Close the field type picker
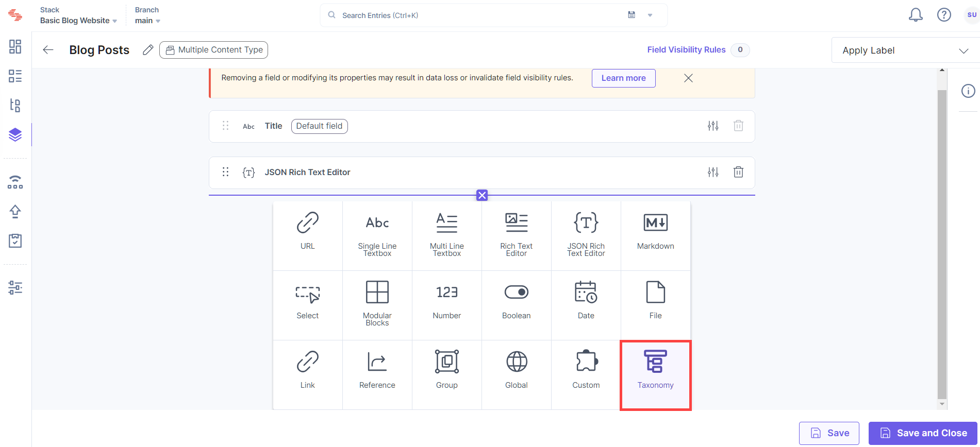The height and width of the screenshot is (447, 980). click(x=482, y=195)
